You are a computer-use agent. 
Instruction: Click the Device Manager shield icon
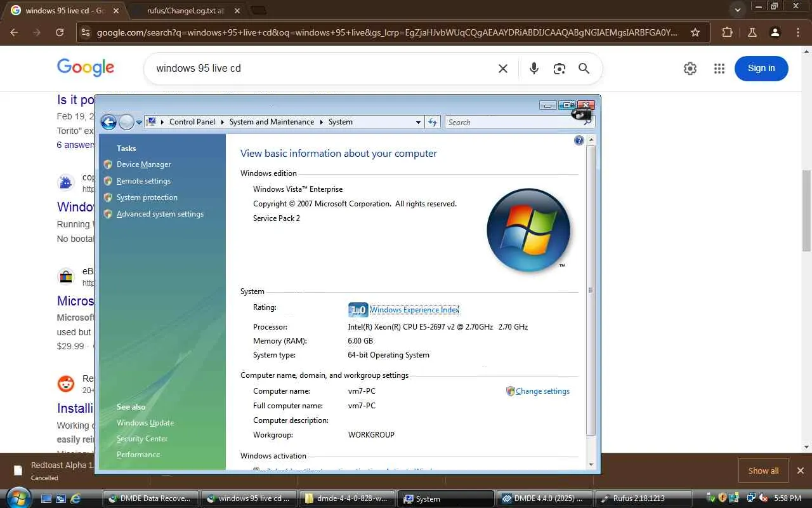[x=108, y=164]
